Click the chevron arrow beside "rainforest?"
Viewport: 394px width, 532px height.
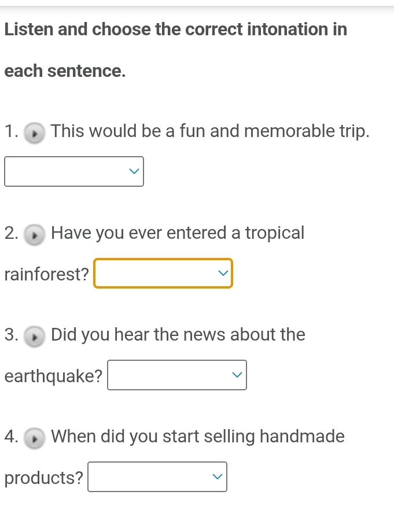coord(223,274)
